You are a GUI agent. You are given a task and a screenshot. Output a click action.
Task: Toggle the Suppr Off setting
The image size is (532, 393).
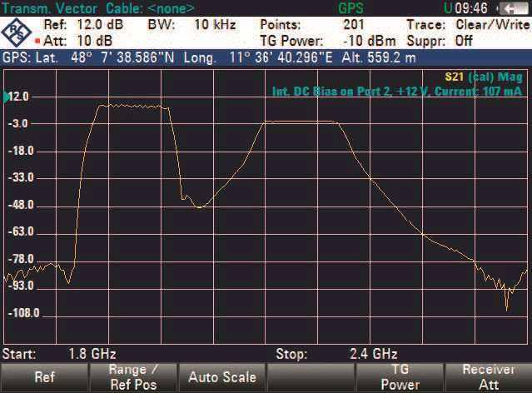(x=465, y=40)
